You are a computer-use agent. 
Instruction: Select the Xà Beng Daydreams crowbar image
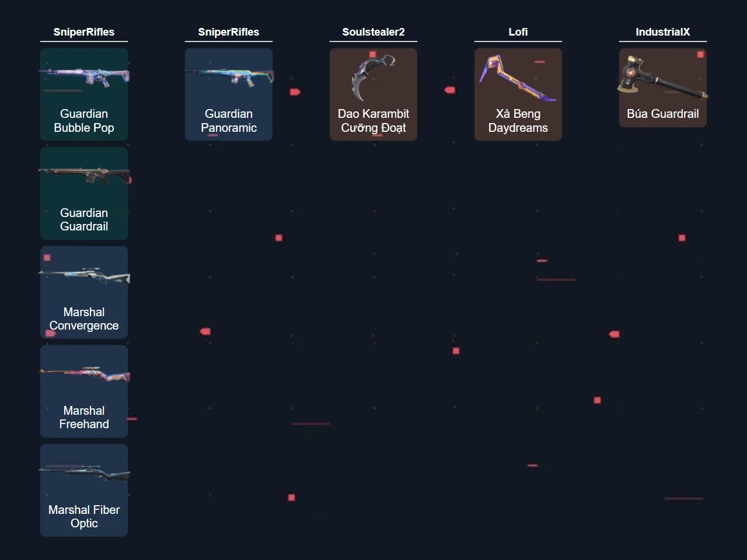518,78
